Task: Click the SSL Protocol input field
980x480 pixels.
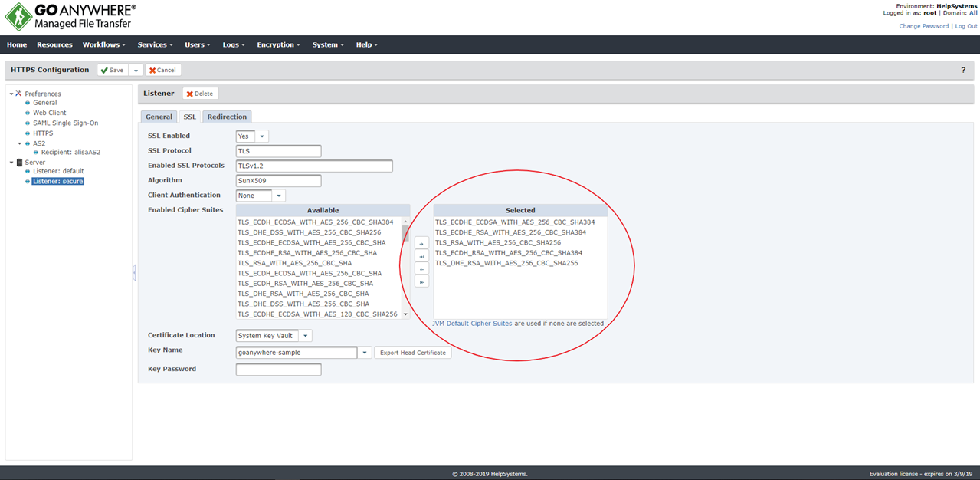Action: click(x=278, y=151)
